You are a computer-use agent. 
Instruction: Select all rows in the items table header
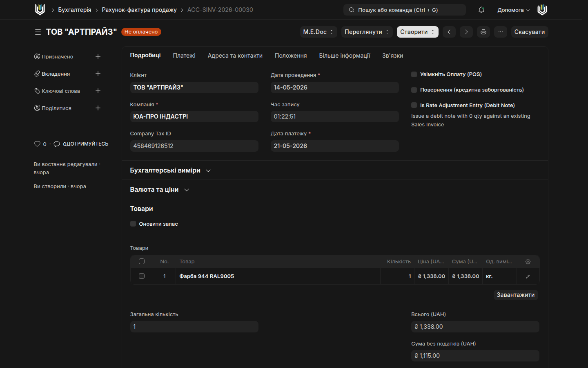(x=142, y=261)
